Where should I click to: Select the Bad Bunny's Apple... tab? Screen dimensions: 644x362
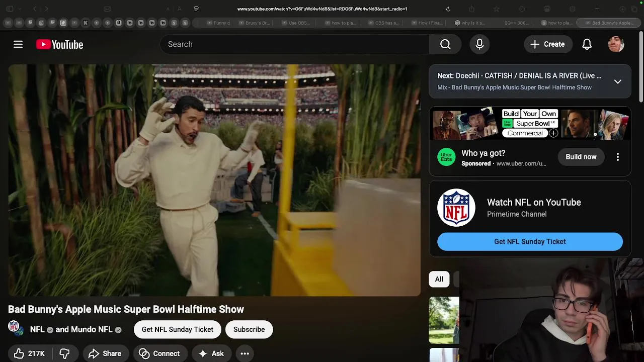(608, 23)
